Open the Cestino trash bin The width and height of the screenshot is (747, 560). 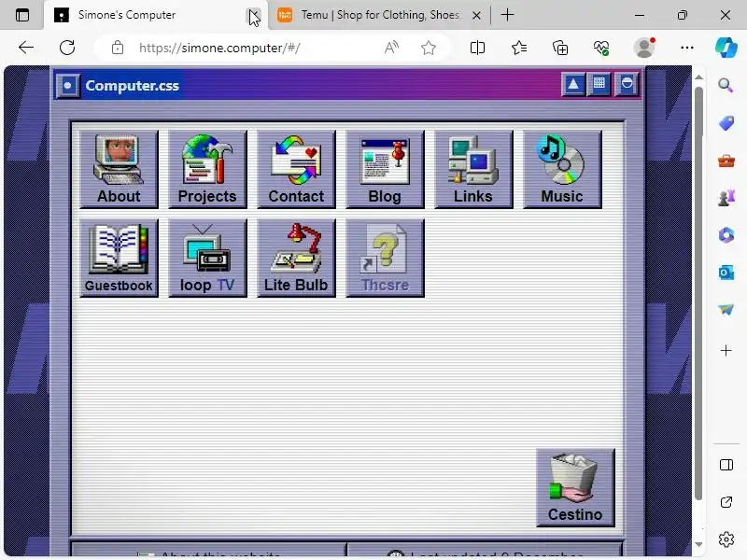coord(575,487)
